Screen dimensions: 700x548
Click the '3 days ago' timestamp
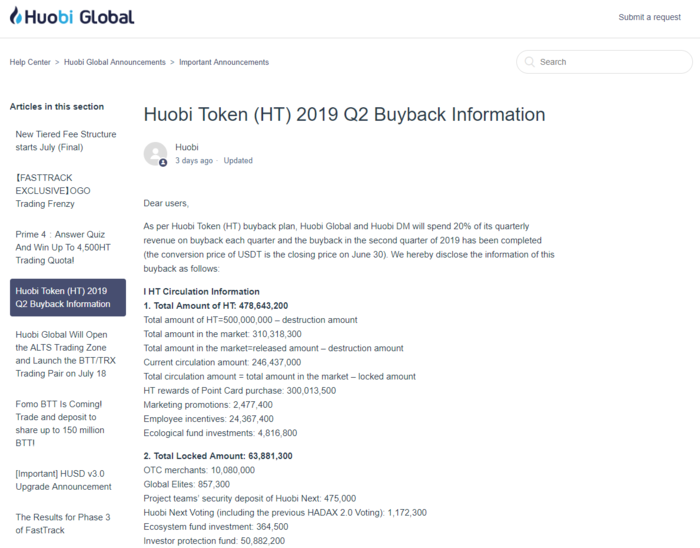pyautogui.click(x=194, y=161)
